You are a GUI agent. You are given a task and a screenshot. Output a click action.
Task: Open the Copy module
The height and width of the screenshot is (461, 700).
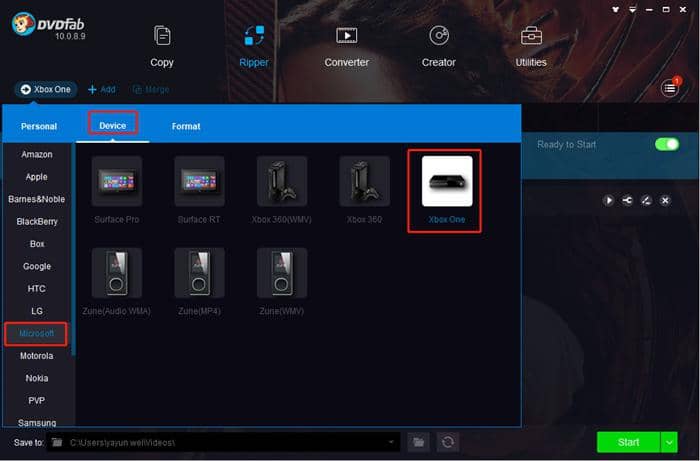162,46
